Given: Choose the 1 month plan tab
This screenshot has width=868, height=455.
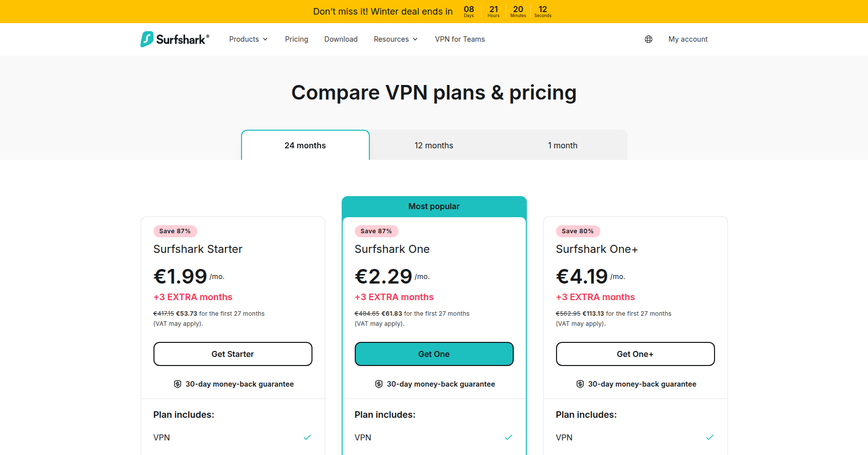Looking at the screenshot, I should pos(563,145).
